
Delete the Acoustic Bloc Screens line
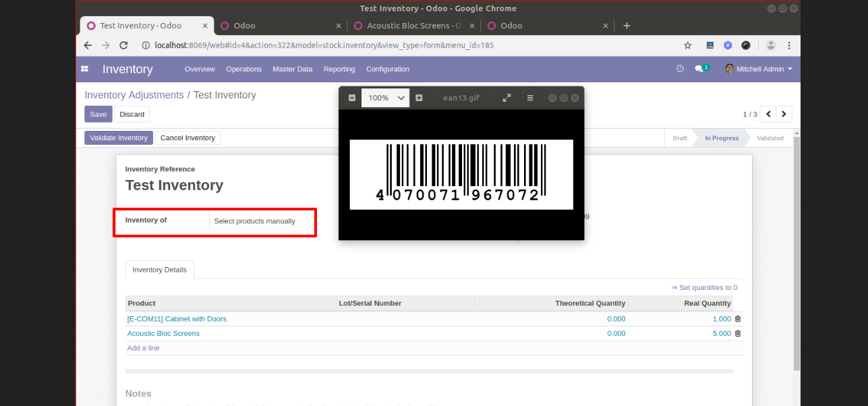pyautogui.click(x=737, y=333)
